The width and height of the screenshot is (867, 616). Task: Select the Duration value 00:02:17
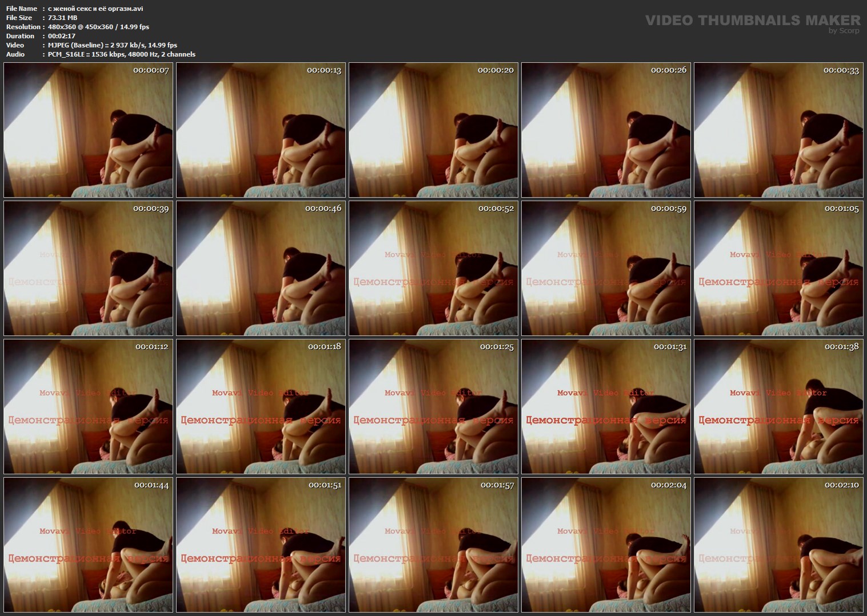(x=62, y=36)
